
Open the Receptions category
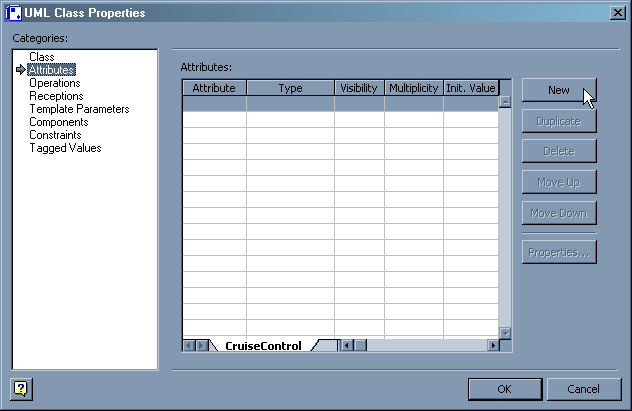tap(56, 96)
